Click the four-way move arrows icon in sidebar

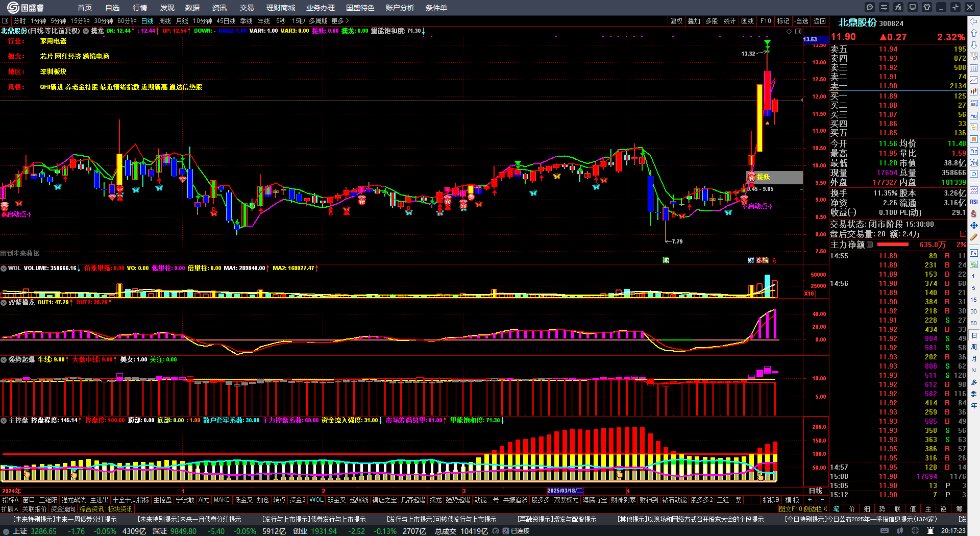[x=974, y=225]
